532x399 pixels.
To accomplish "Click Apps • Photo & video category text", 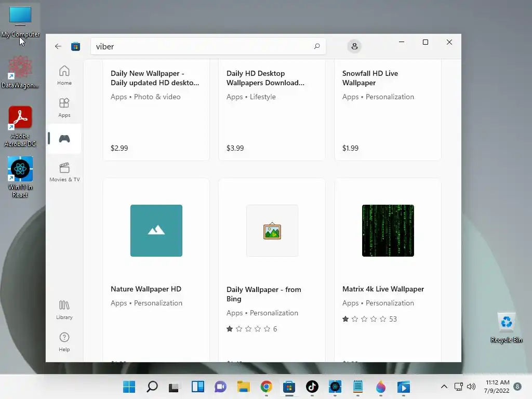I will point(145,97).
